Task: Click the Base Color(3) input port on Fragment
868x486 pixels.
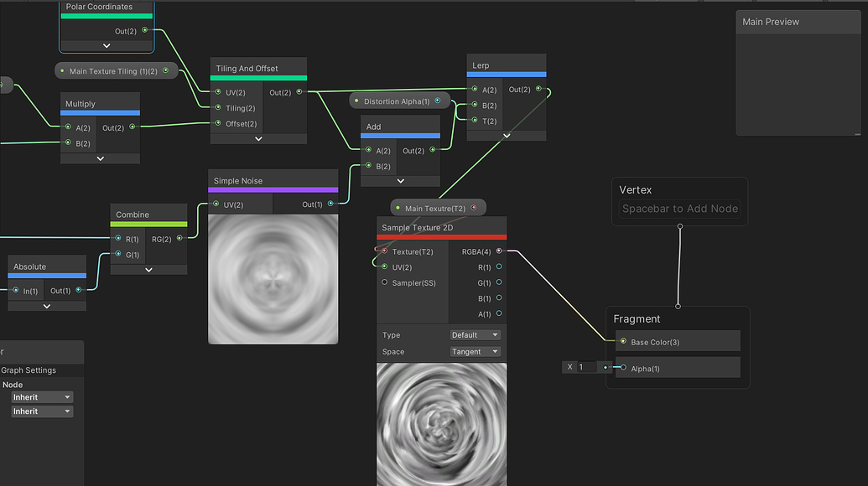Action: coord(621,341)
